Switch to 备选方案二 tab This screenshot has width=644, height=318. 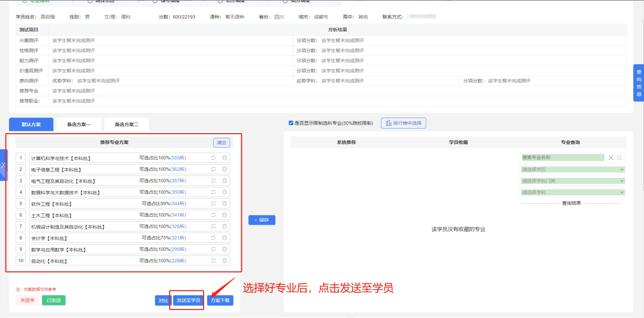(x=127, y=124)
